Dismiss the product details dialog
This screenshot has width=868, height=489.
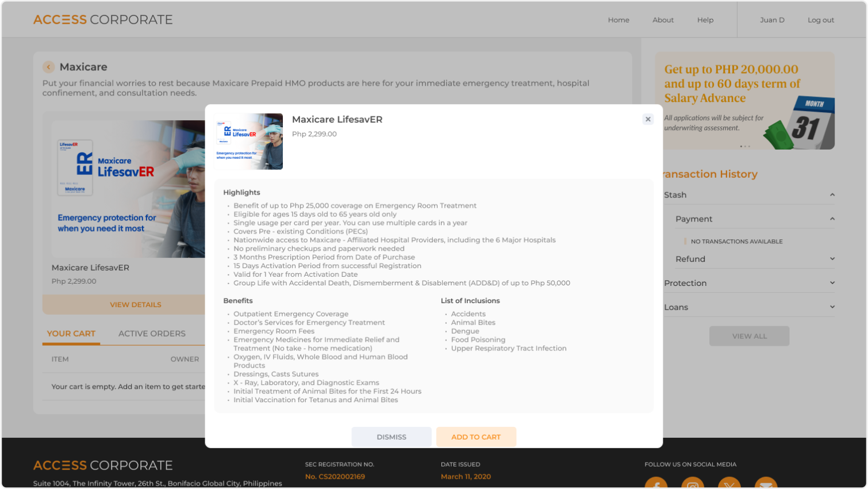pos(391,437)
